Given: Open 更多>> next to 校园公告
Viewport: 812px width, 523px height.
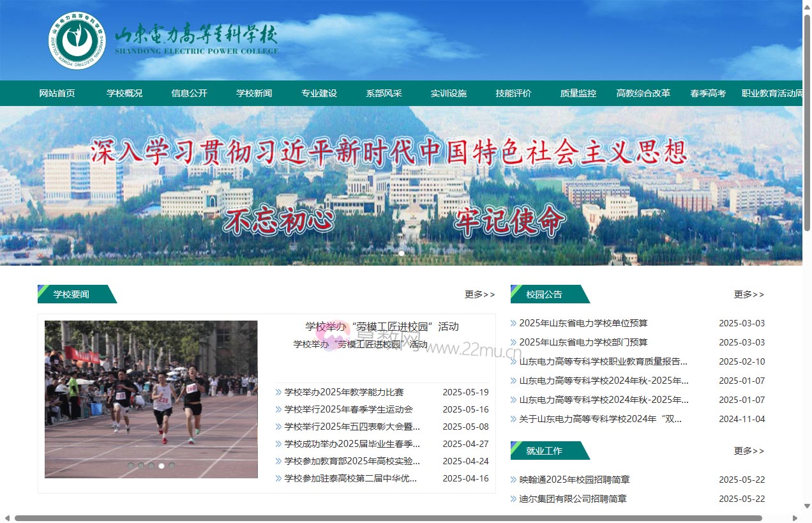Looking at the screenshot, I should point(748,294).
